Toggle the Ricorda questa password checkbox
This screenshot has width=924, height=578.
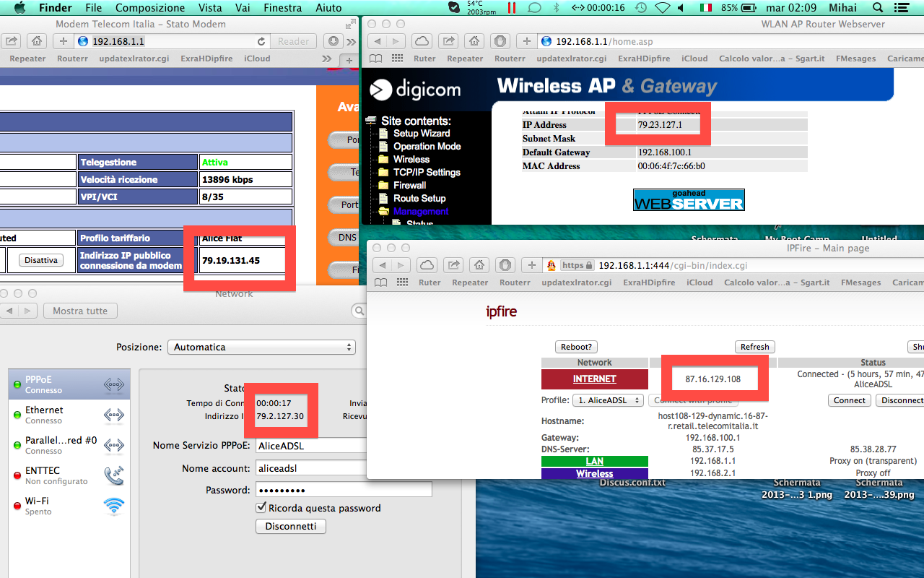point(261,508)
